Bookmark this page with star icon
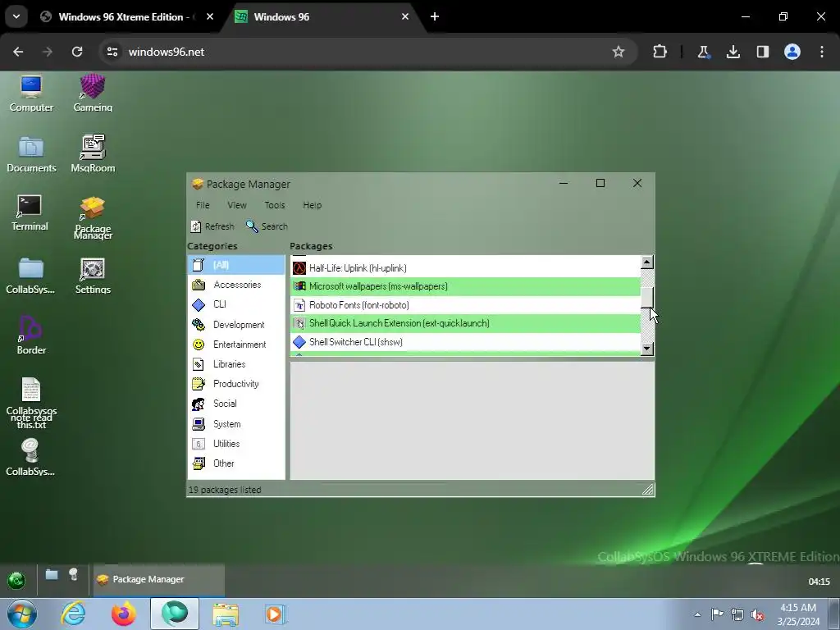The height and width of the screenshot is (630, 840). tap(619, 52)
